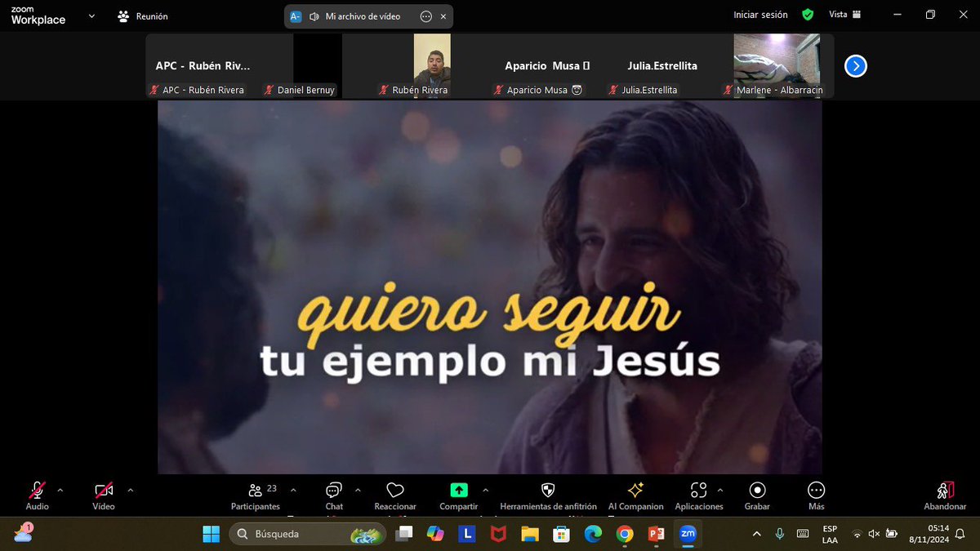Open Google Chrome from taskbar

click(624, 534)
